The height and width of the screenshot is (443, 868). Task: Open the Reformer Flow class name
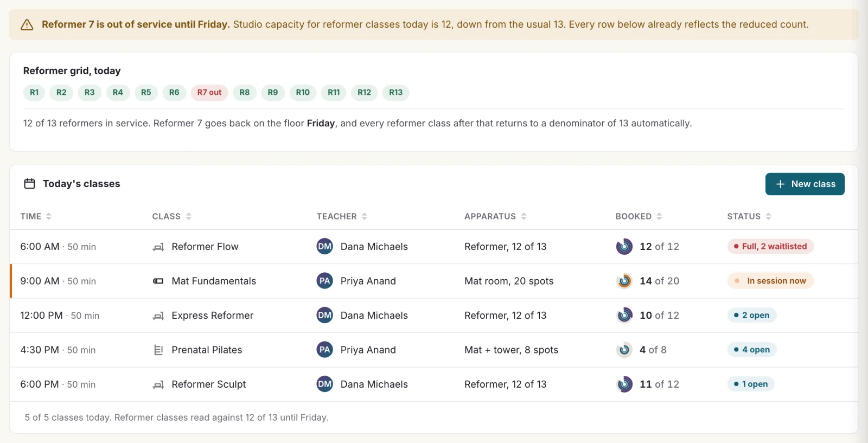[205, 247]
